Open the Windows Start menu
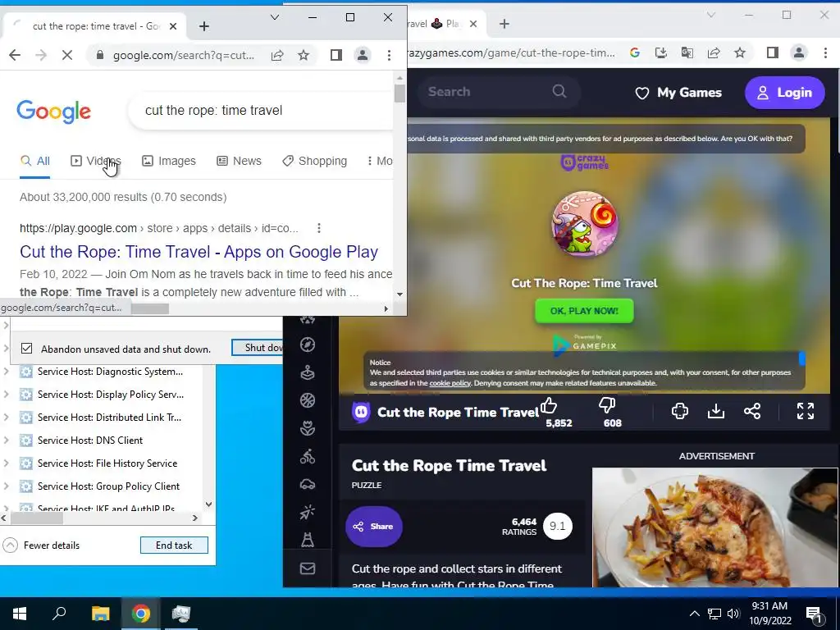Image resolution: width=840 pixels, height=630 pixels. click(x=20, y=614)
